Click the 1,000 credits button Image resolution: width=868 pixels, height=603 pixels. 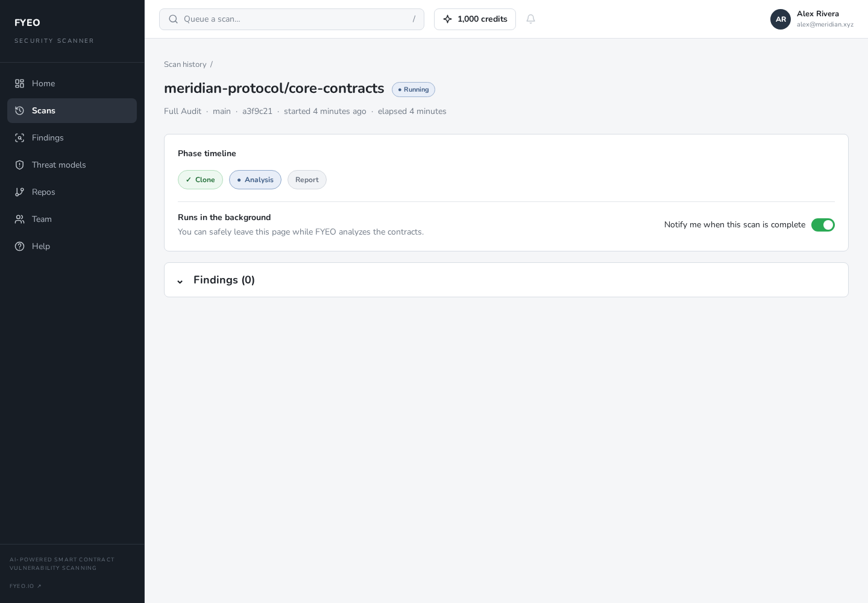(x=475, y=19)
